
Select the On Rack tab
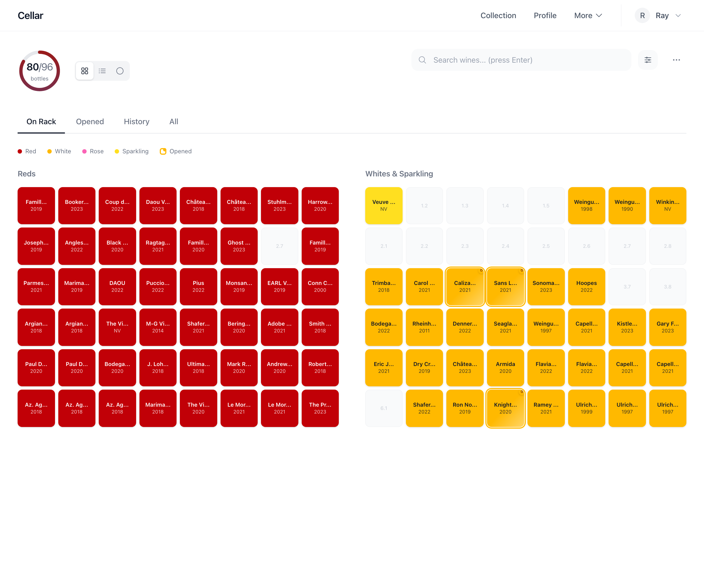click(41, 122)
